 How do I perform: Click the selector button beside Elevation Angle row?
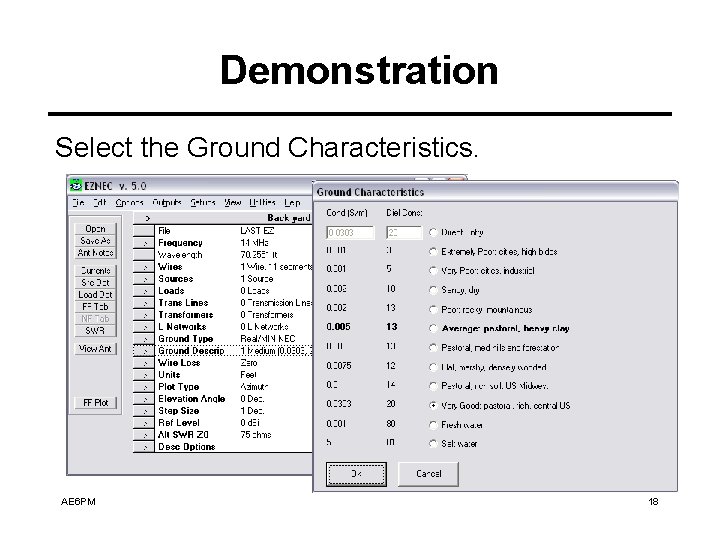[144, 399]
